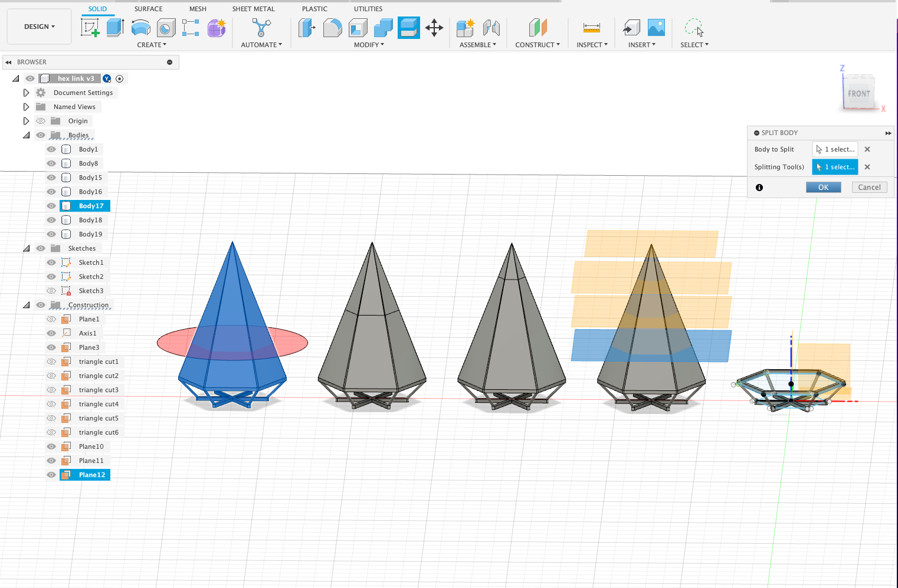Click the Splitting Tool(s) selection field
The width and height of the screenshot is (898, 588).
(835, 167)
